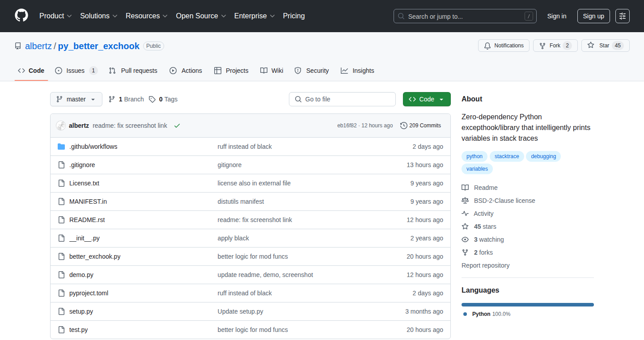
Task: Click the fork icon in Fork button
Action: 542,46
